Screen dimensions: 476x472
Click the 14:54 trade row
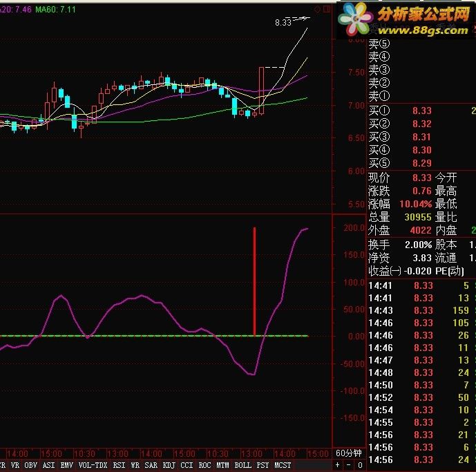point(422,410)
